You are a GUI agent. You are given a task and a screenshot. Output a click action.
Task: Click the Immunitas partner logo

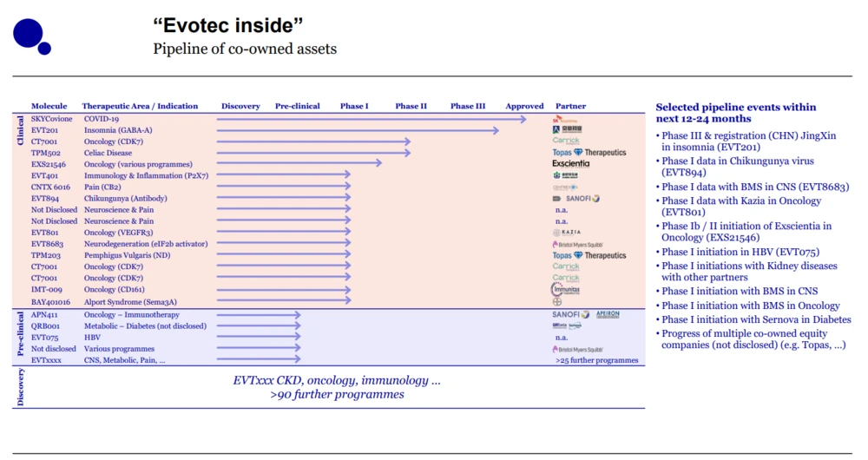(565, 290)
